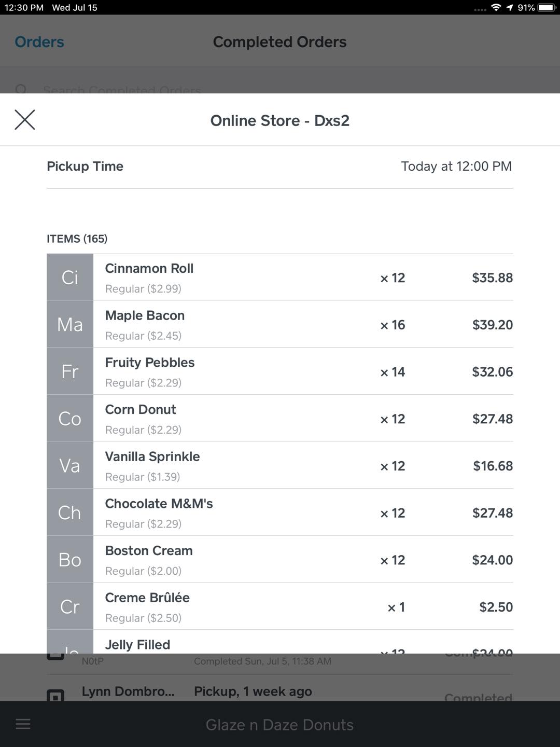The height and width of the screenshot is (747, 560).
Task: Select the Jelly Filled item row
Action: (280, 644)
